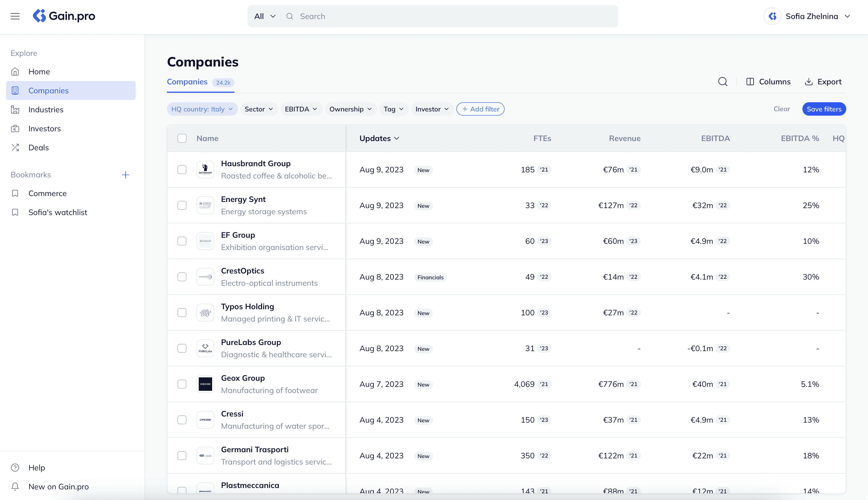Open Investors in the sidebar
868x500 pixels.
tap(71, 128)
